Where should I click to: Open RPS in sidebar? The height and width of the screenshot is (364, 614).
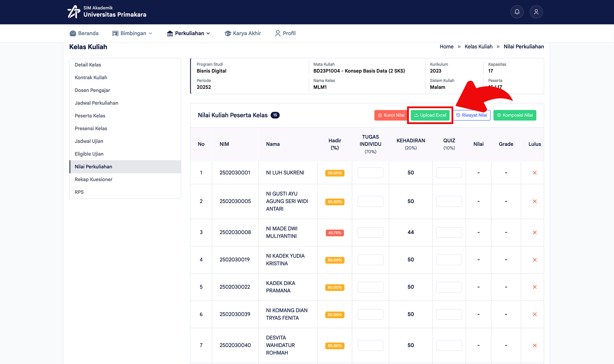click(125, 192)
